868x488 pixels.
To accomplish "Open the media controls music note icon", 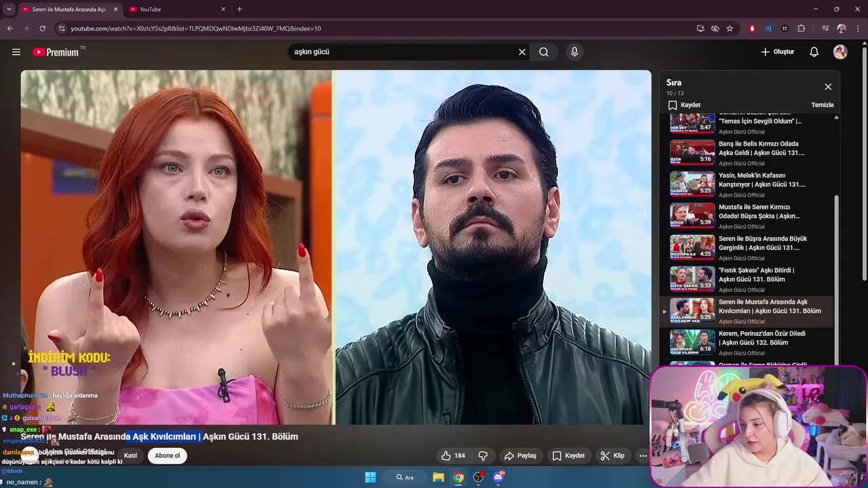I will 825,28.
